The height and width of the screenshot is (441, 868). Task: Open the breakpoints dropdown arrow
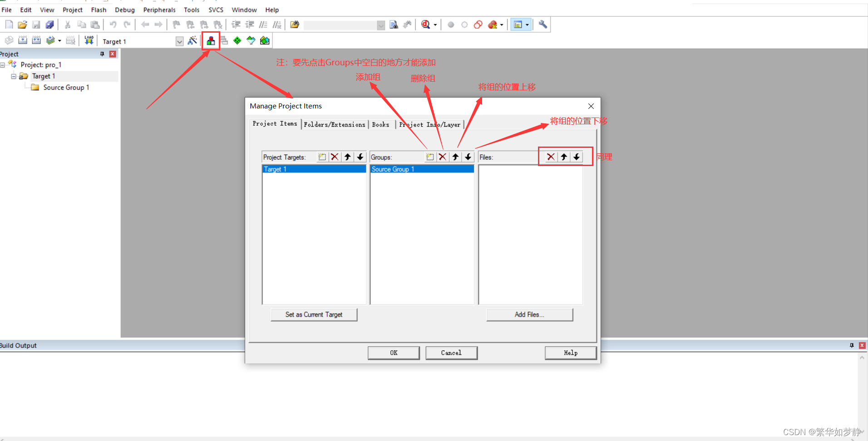(x=502, y=25)
